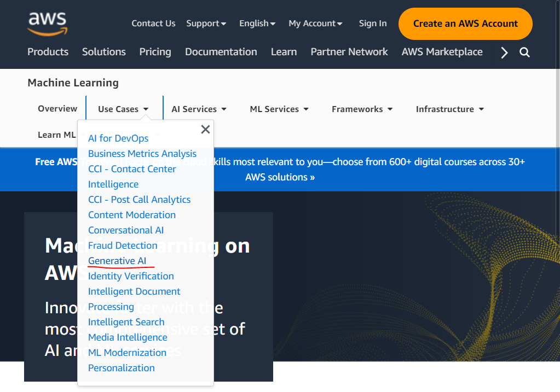Select Conversational AI use case

(x=126, y=230)
